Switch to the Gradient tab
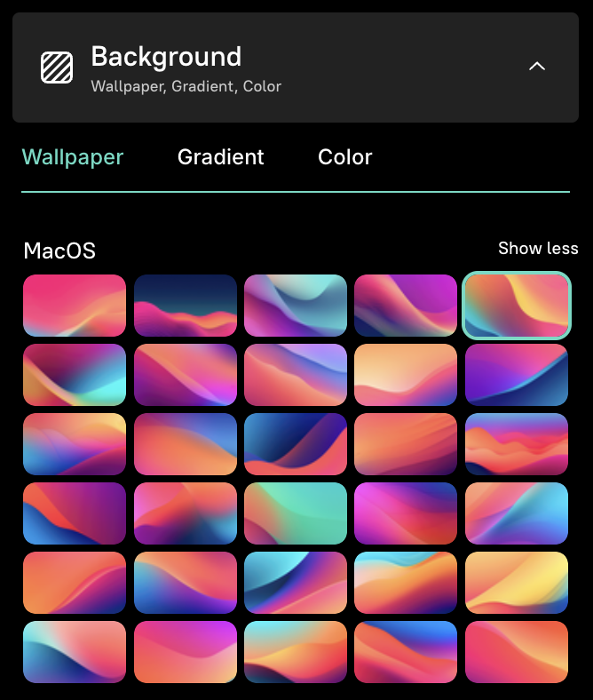Image resolution: width=593 pixels, height=700 pixels. [220, 157]
